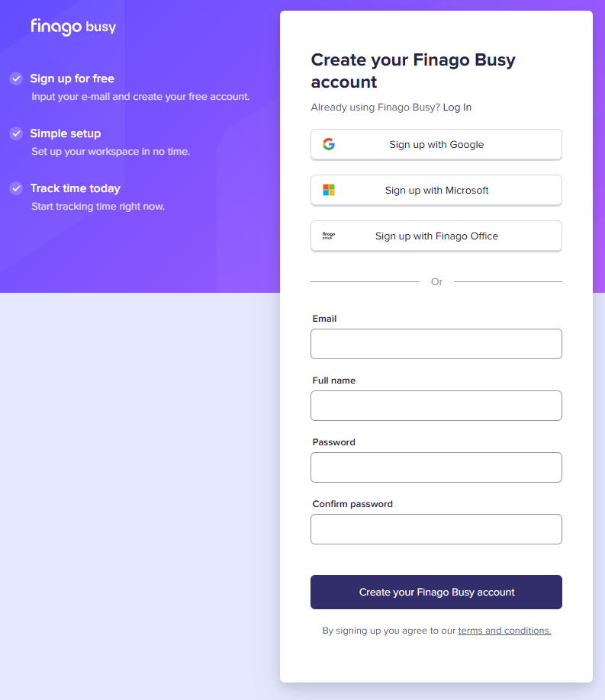Screen dimensions: 605x700
Task: Focus the Email input field
Action: [x=436, y=344]
